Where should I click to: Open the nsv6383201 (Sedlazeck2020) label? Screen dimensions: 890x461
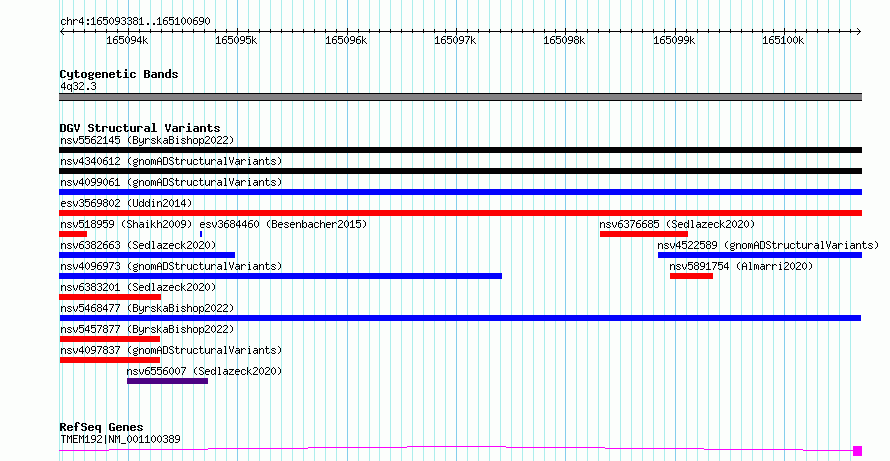click(138, 287)
